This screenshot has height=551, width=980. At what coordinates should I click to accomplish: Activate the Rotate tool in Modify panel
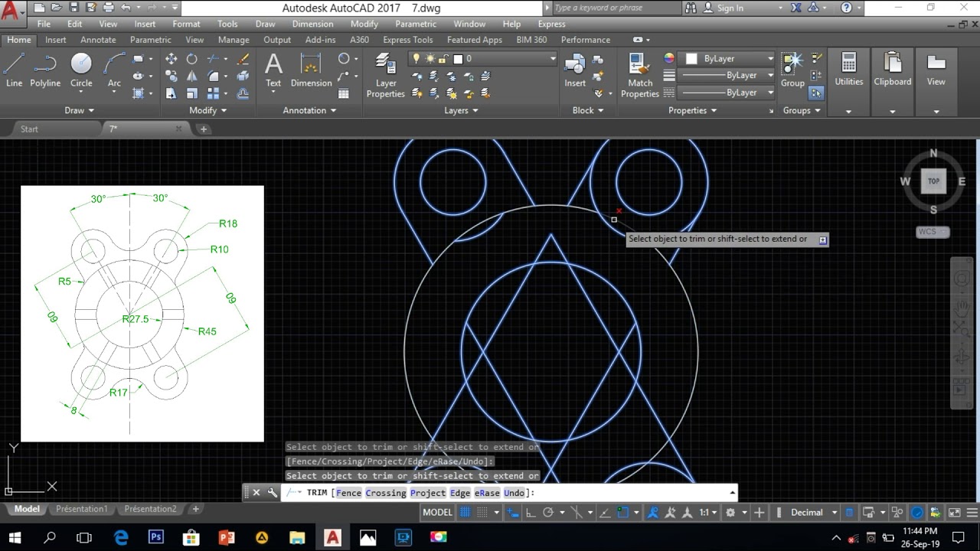192,59
